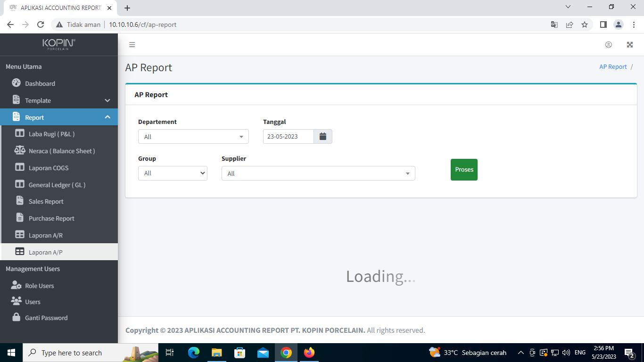Click the Dashboard gauge icon in sidebar
Screen dimensions: 644x362
16,83
